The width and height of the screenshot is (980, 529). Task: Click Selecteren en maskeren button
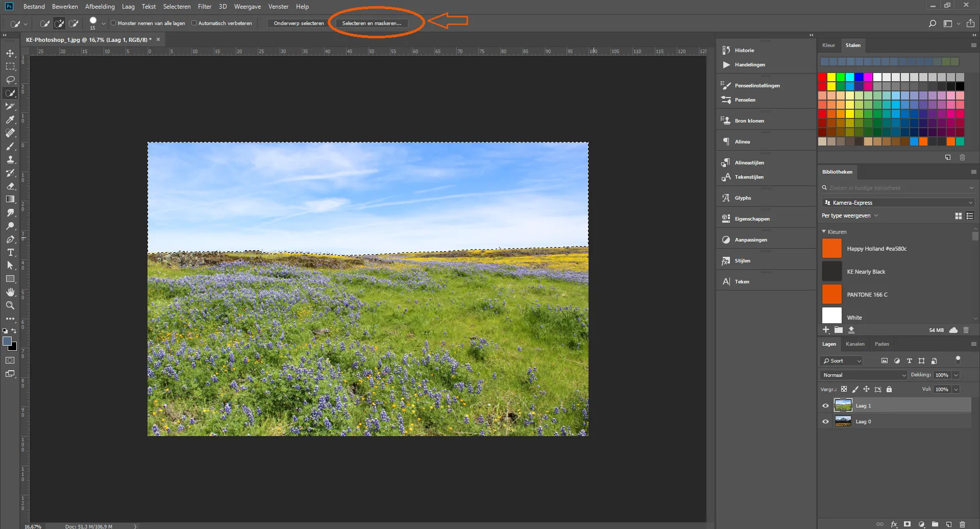372,23
